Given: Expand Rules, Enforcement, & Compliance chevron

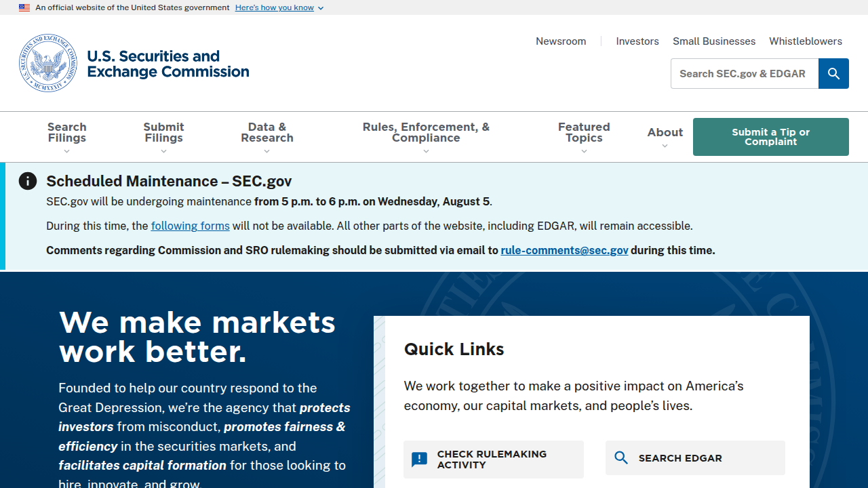Looking at the screenshot, I should (426, 151).
